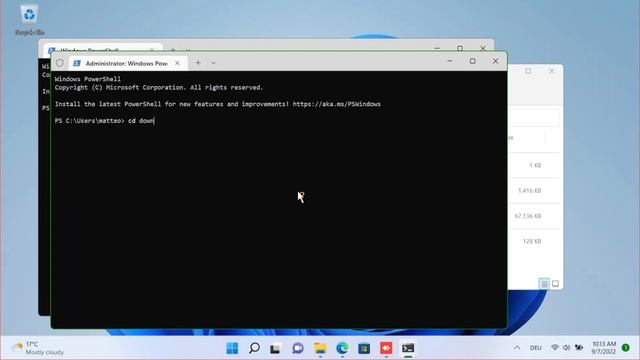Open network Wi-Fi settings in tray
The height and width of the screenshot is (360, 640).
pos(555,347)
